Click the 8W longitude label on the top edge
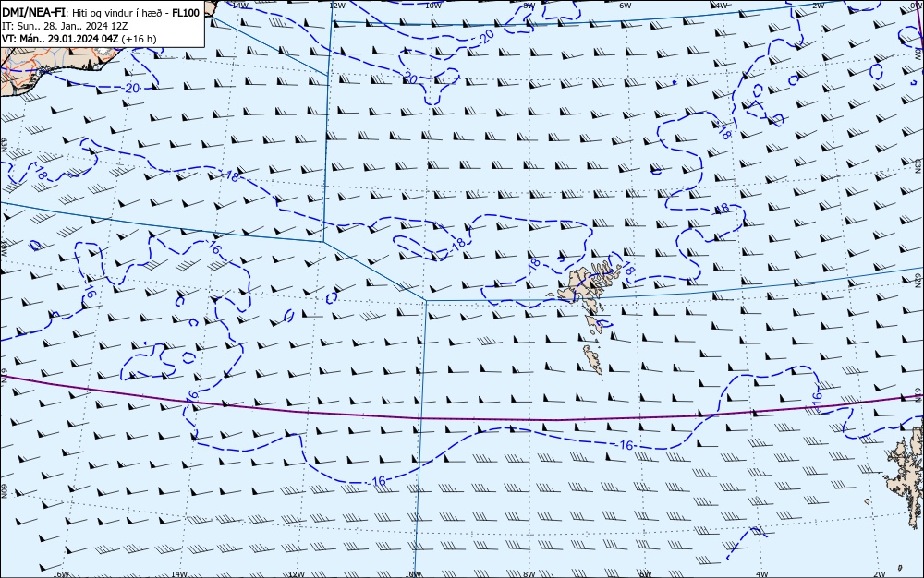The width and height of the screenshot is (924, 578). pyautogui.click(x=529, y=6)
